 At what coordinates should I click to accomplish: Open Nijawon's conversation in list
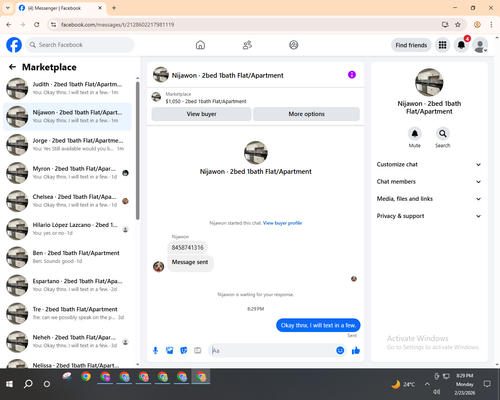(x=67, y=117)
